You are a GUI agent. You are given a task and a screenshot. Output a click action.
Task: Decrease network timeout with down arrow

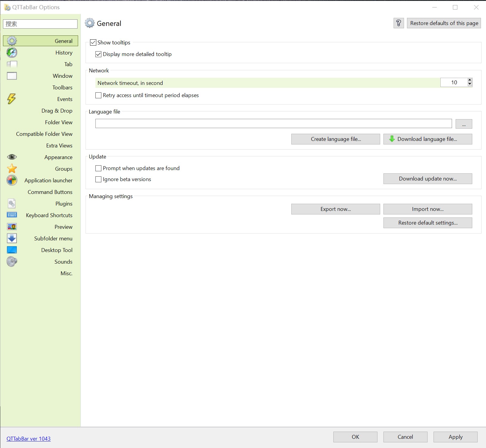pyautogui.click(x=470, y=84)
